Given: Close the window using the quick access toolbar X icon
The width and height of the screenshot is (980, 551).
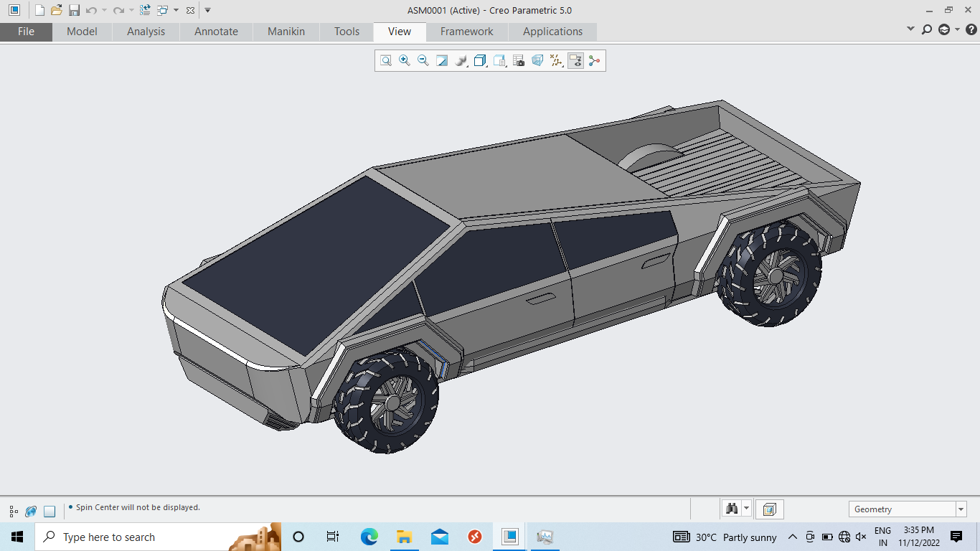Looking at the screenshot, I should 190,10.
